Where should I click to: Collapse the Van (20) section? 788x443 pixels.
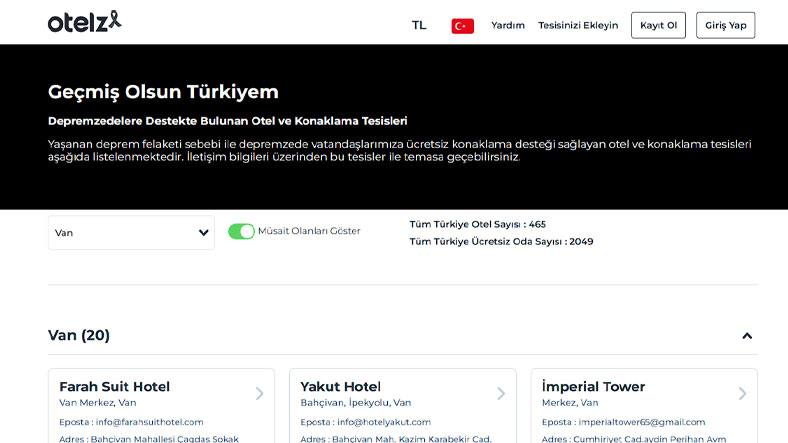click(746, 336)
